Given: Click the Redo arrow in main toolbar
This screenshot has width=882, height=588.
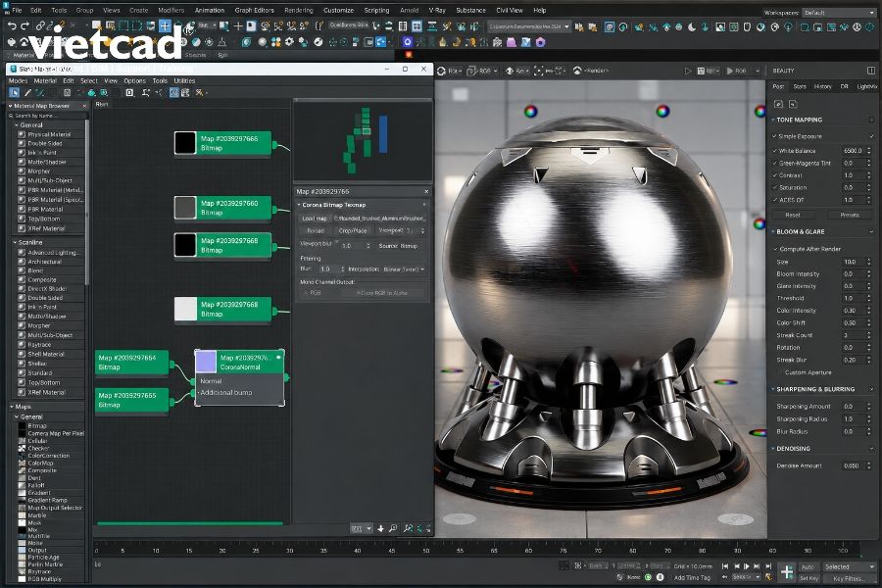Looking at the screenshot, I should click(24, 25).
